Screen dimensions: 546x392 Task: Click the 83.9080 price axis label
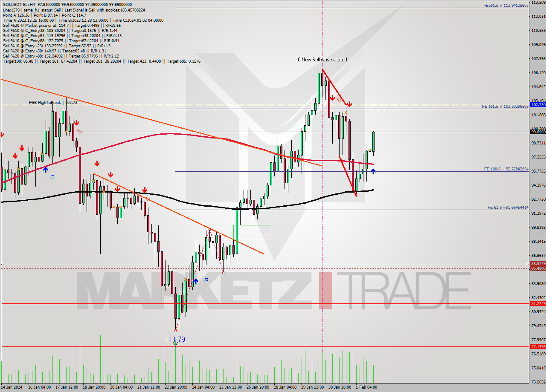(x=538, y=284)
